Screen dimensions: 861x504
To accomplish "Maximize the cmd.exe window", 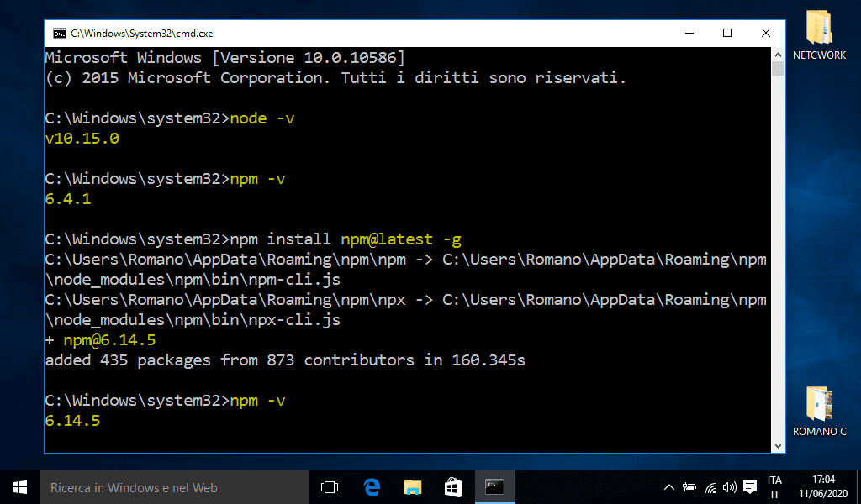I will coord(727,34).
